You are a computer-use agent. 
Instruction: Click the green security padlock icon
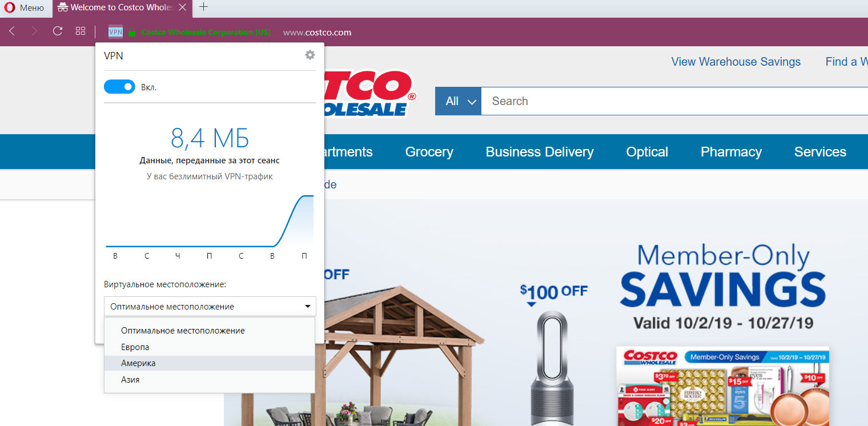click(132, 32)
